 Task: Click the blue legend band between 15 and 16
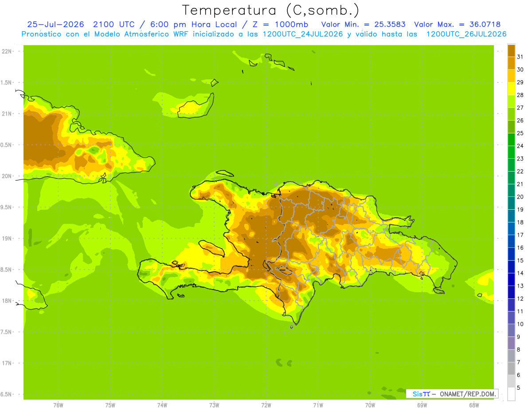511,254
